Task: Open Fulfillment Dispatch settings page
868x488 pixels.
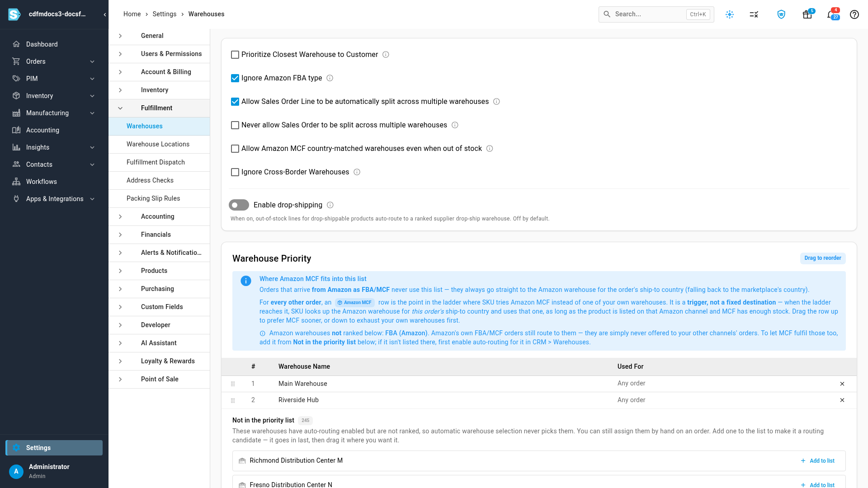Action: (x=159, y=162)
